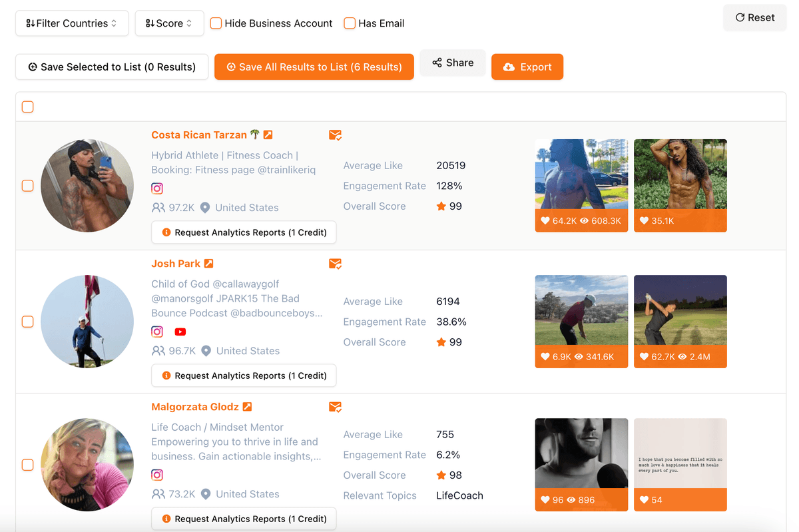Viewport: 799px width, 532px height.
Task: Open Josh Park's profile name link
Action: [175, 263]
